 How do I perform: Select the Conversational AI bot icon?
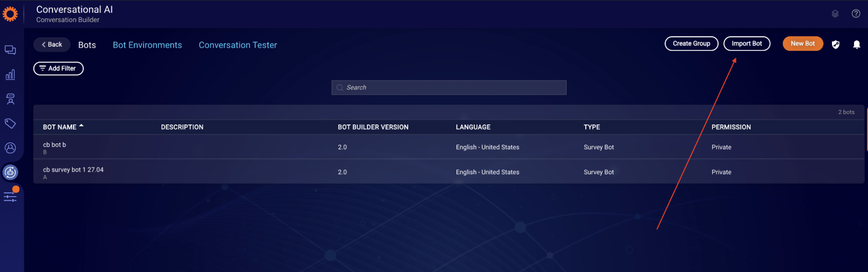click(x=10, y=172)
